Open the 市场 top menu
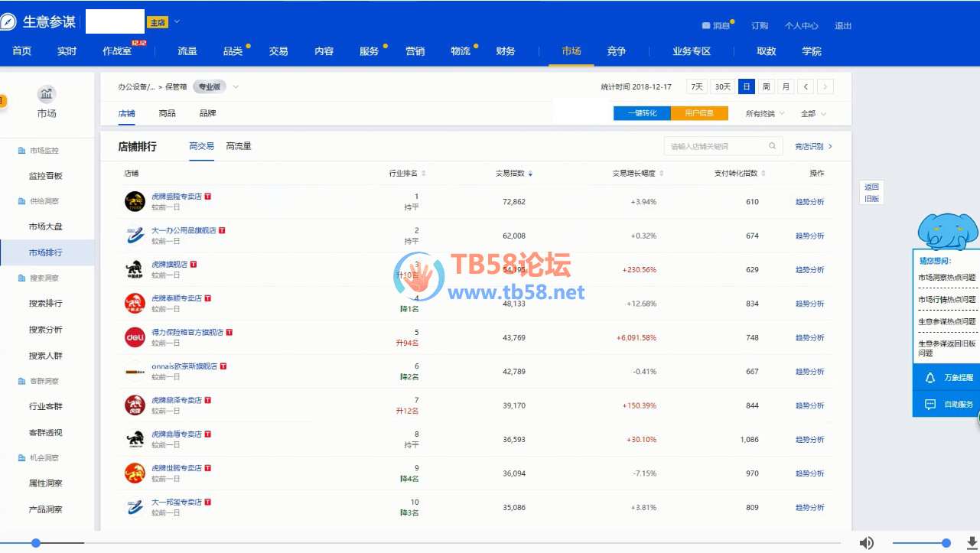 pyautogui.click(x=571, y=51)
